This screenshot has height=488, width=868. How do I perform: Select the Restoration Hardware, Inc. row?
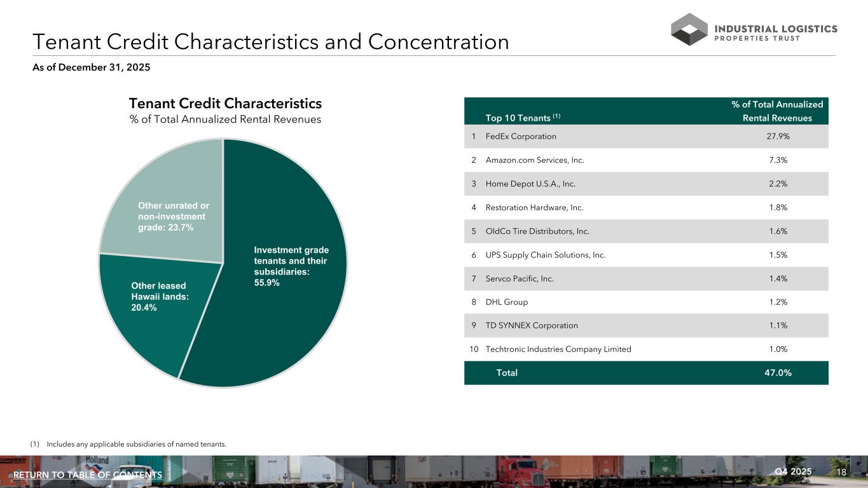point(646,208)
